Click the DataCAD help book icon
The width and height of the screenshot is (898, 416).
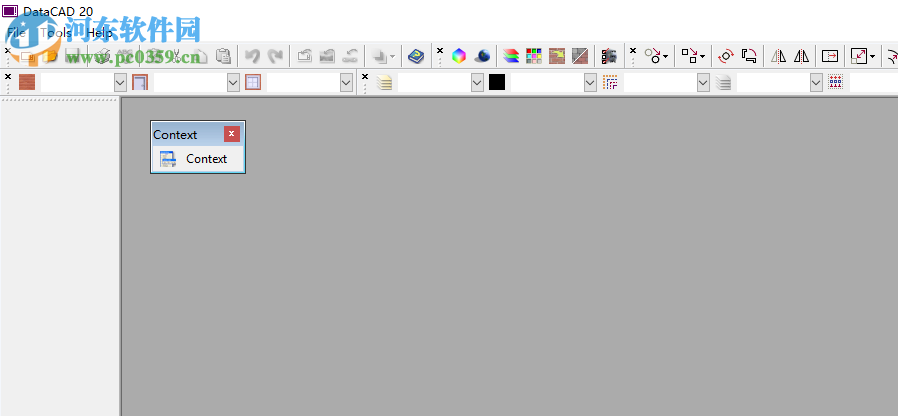point(416,56)
